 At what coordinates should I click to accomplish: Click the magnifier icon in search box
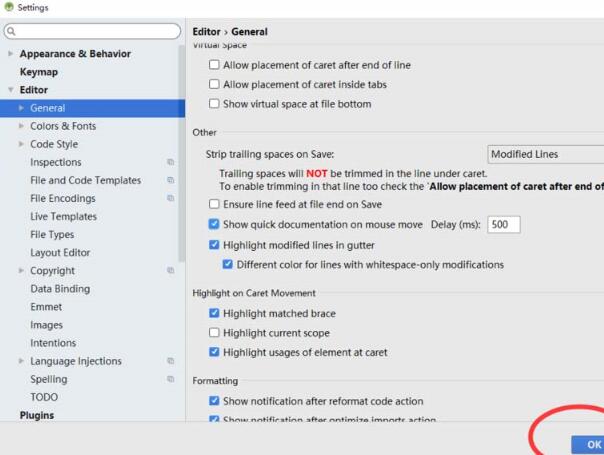(11, 32)
